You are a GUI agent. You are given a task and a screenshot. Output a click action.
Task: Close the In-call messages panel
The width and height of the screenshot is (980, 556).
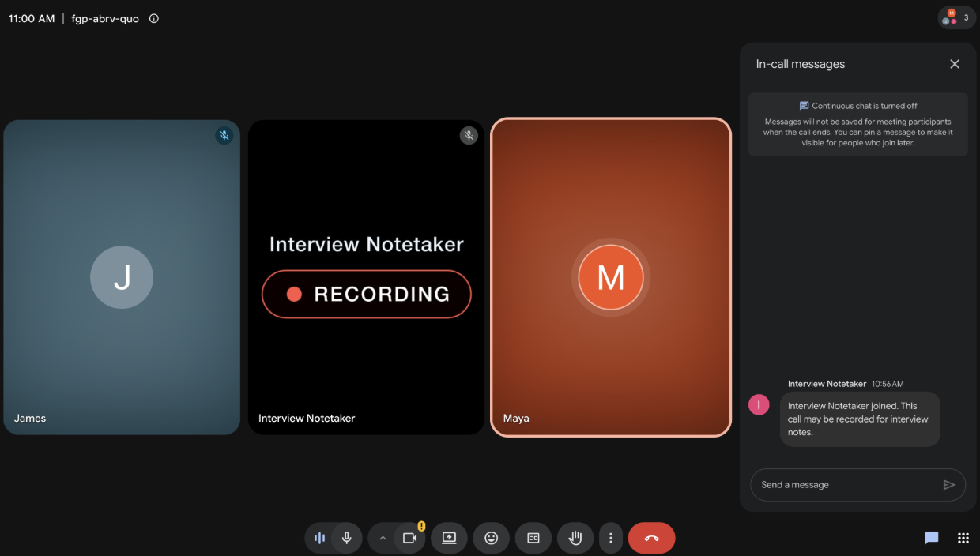(x=955, y=64)
